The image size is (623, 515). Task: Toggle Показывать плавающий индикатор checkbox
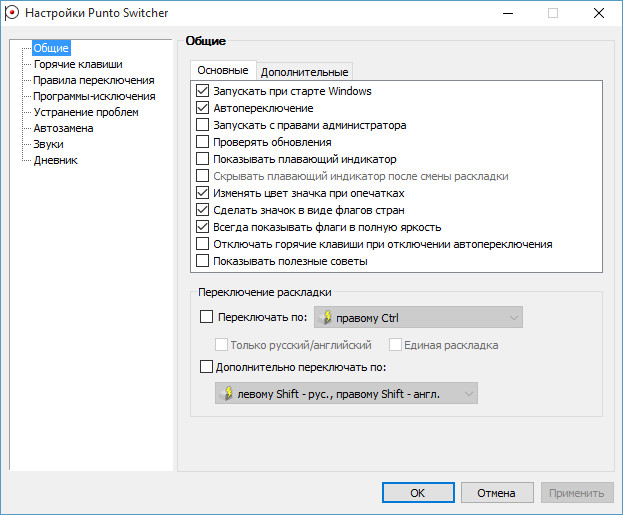pyautogui.click(x=203, y=159)
